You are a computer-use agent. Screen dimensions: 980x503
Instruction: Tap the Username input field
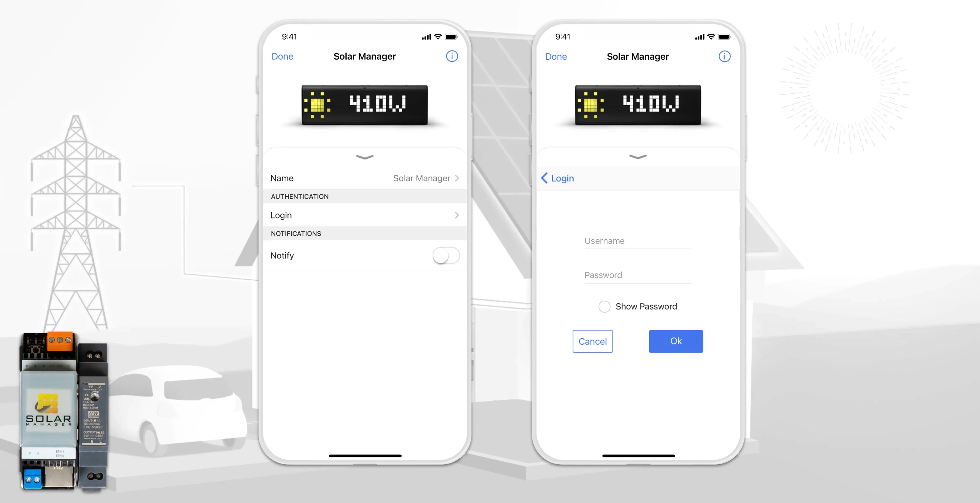click(x=637, y=241)
